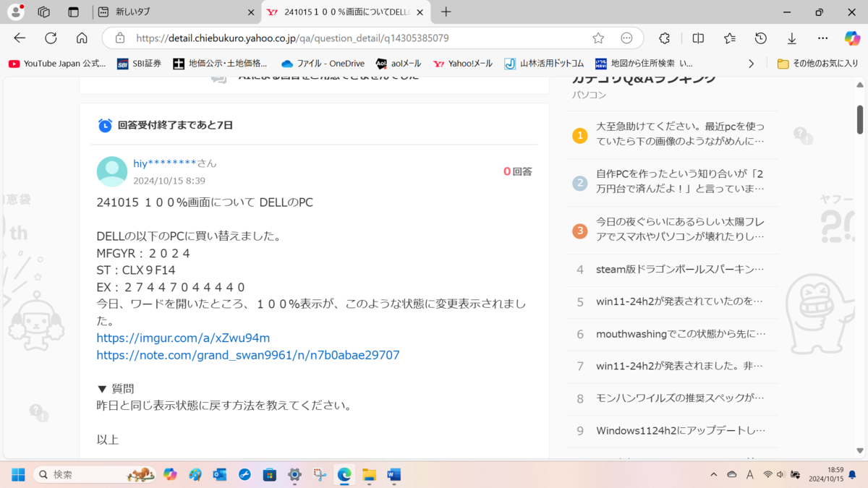Close the 241015 chiebukuro tab
This screenshot has width=868, height=488.
click(421, 12)
